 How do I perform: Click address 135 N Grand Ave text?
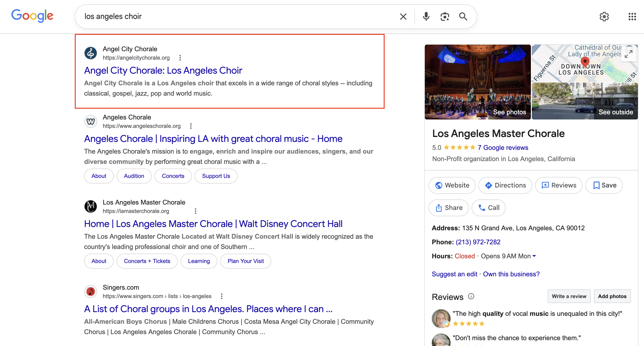tap(523, 228)
